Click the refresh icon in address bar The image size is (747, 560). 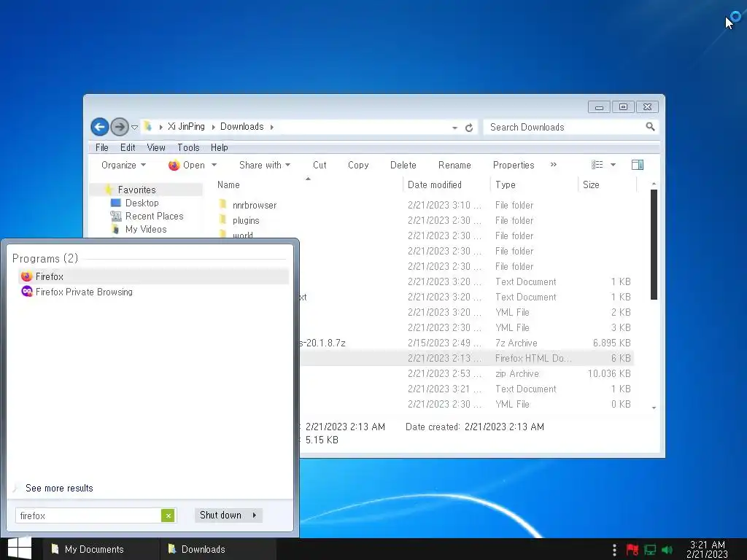469,127
